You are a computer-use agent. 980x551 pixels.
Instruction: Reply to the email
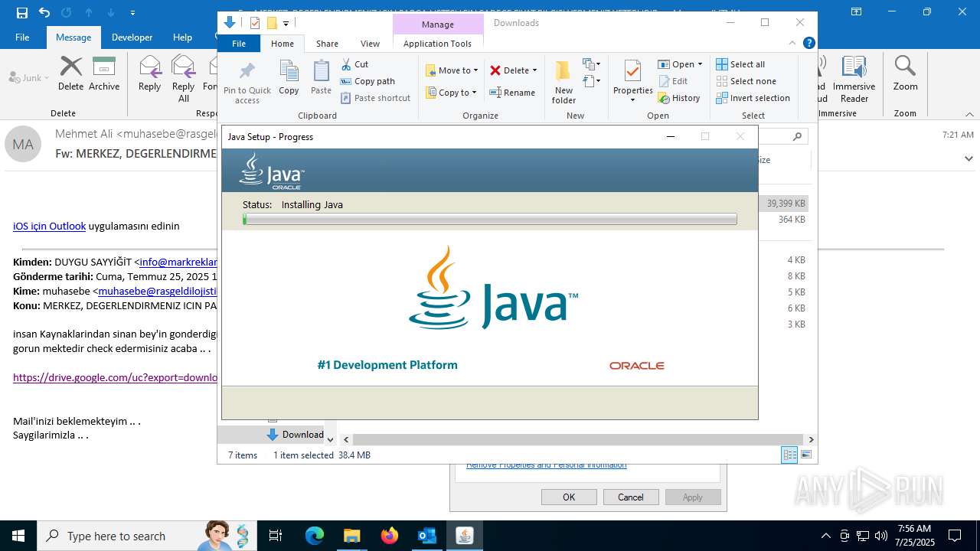point(149,73)
